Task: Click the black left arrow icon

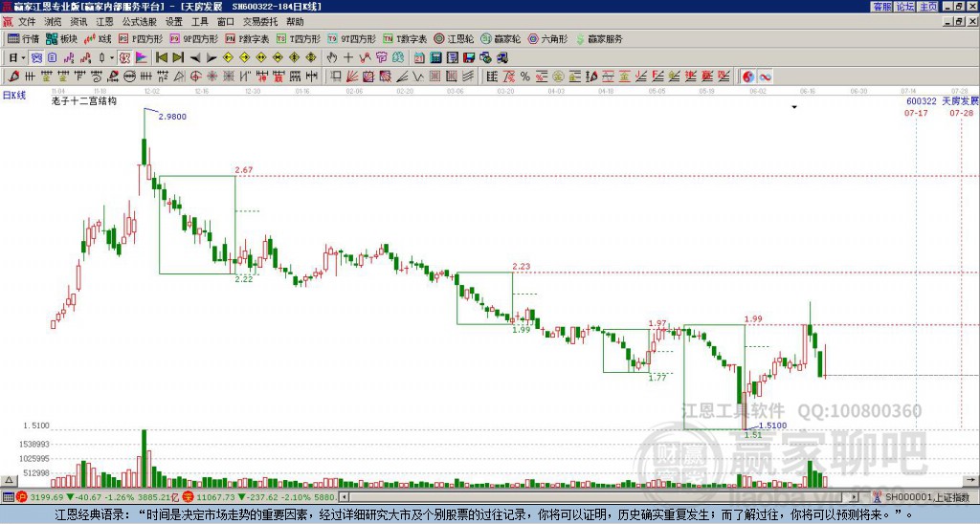Action: [x=195, y=58]
